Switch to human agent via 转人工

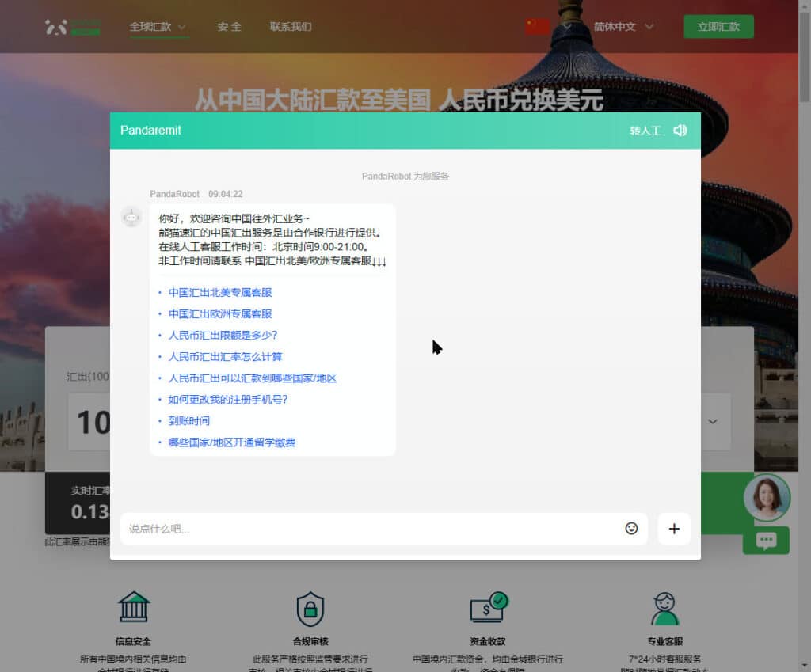point(645,131)
